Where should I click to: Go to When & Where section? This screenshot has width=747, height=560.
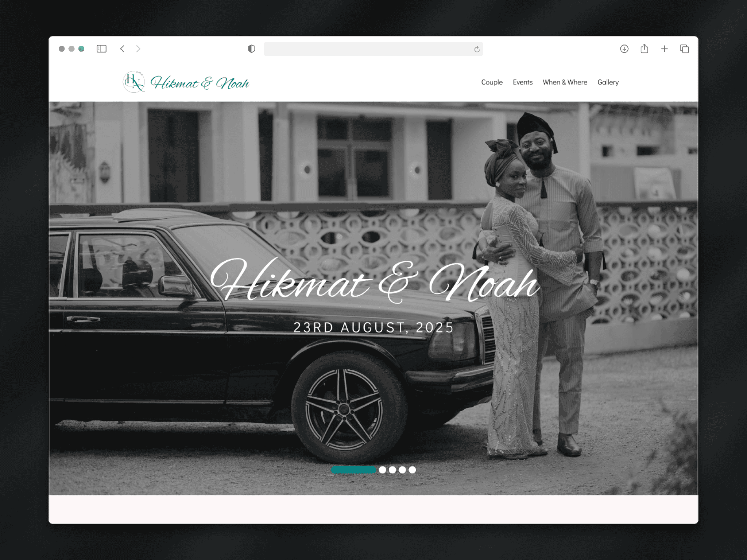[565, 82]
